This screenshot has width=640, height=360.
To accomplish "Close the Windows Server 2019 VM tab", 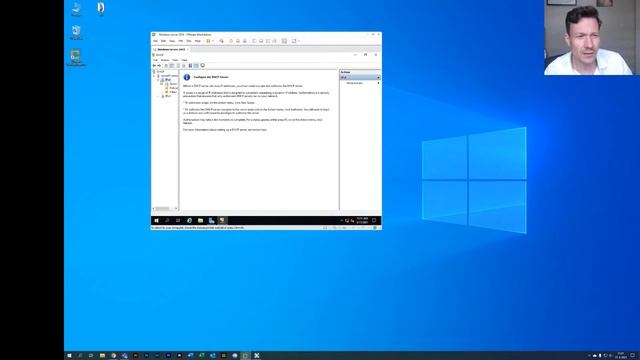I will [188, 49].
